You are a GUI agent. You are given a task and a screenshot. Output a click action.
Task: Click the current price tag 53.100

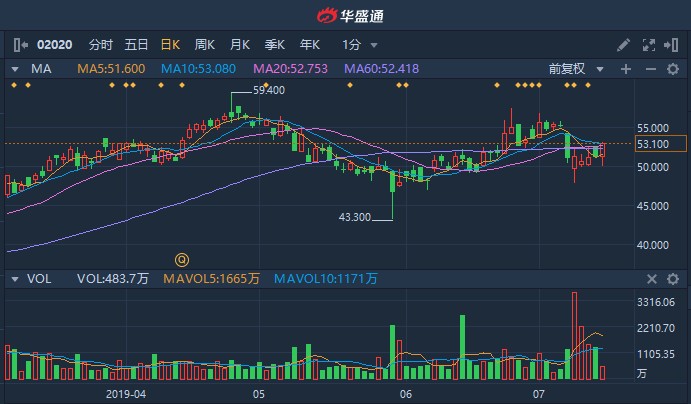pyautogui.click(x=661, y=144)
